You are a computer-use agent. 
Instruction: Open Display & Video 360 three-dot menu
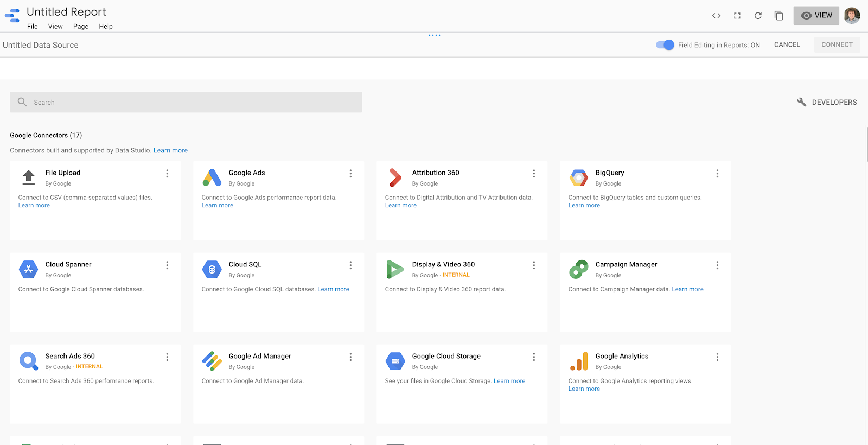[534, 265]
